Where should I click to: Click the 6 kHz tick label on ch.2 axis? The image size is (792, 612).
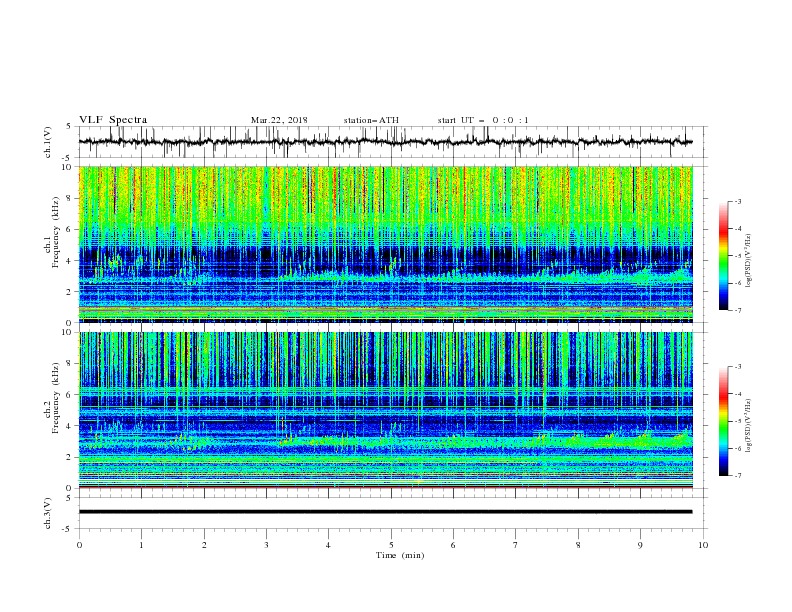pyautogui.click(x=70, y=395)
